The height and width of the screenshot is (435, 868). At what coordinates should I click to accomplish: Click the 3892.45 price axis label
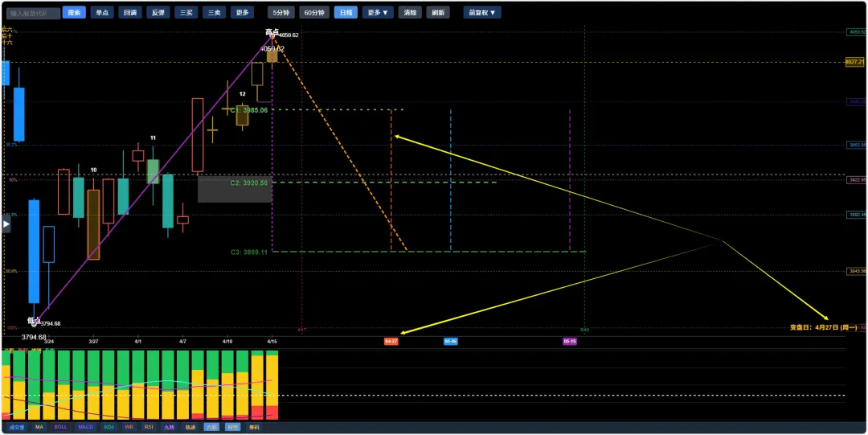[x=858, y=215]
